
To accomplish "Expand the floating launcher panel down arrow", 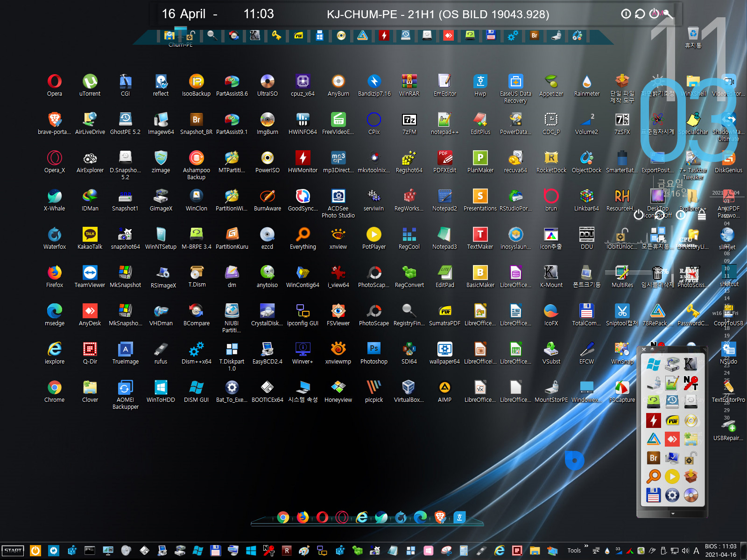I will (x=673, y=514).
